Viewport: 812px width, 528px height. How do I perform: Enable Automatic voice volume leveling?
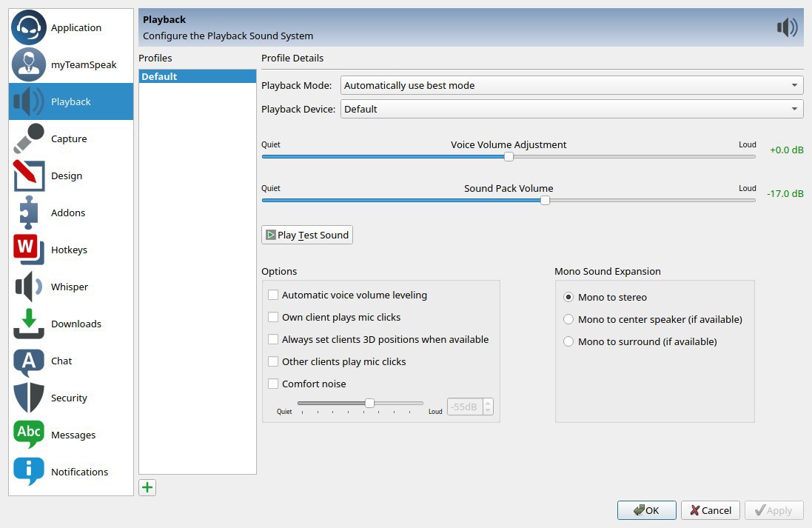click(273, 295)
